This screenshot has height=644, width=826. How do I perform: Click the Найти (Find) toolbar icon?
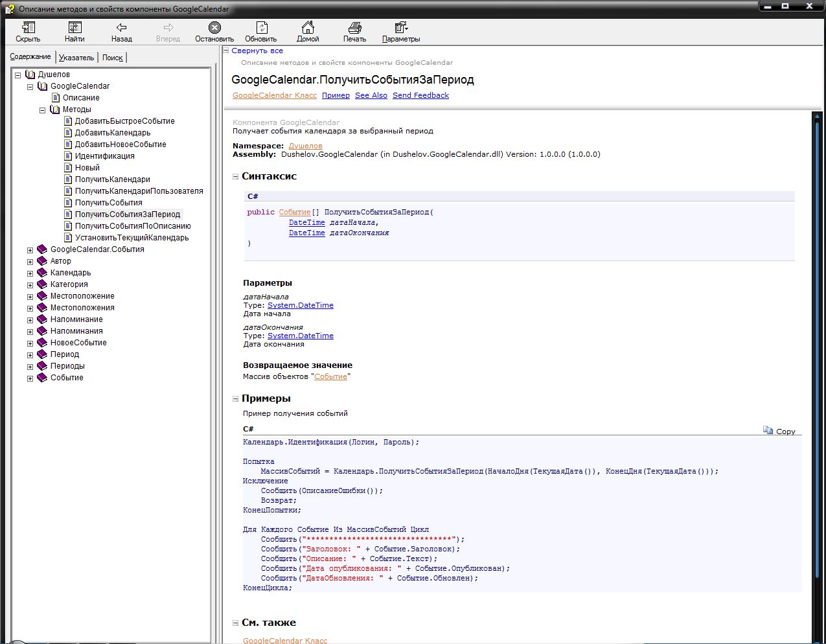[75, 27]
